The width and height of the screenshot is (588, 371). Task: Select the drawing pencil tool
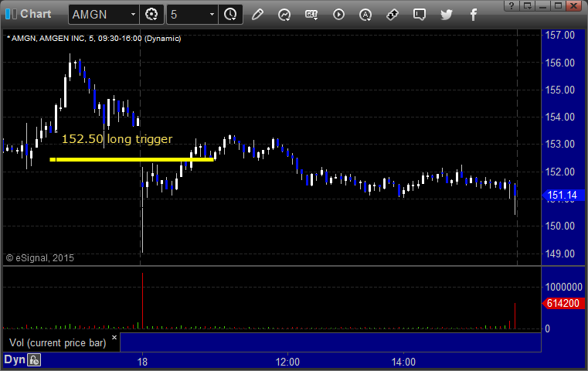point(257,15)
